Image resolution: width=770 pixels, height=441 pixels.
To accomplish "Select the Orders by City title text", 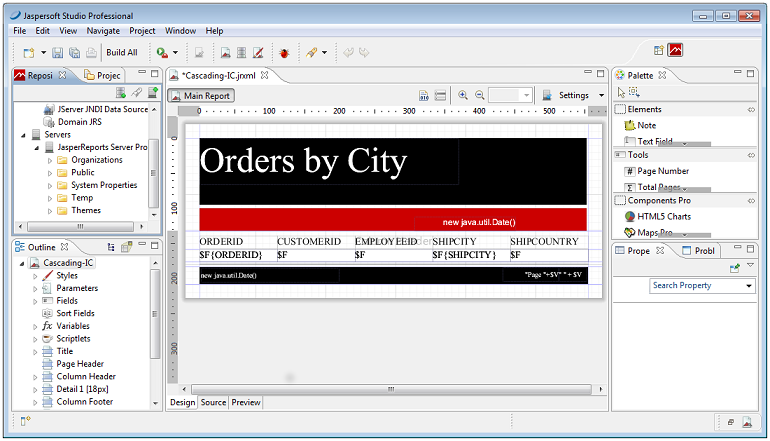I will pos(303,161).
